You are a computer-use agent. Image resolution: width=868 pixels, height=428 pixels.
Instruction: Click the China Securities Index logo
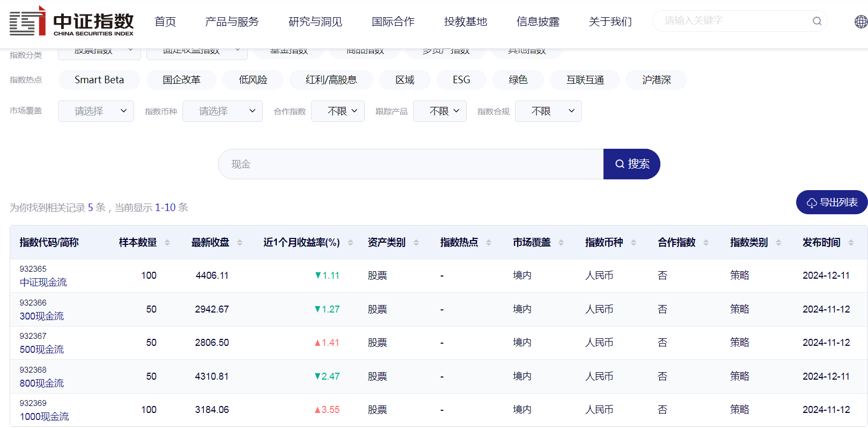[x=71, y=21]
